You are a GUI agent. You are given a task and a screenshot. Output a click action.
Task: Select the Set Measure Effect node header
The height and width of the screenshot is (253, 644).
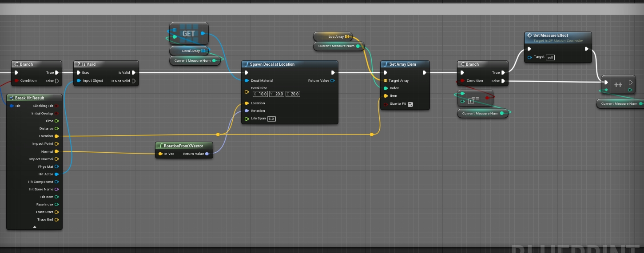point(558,37)
